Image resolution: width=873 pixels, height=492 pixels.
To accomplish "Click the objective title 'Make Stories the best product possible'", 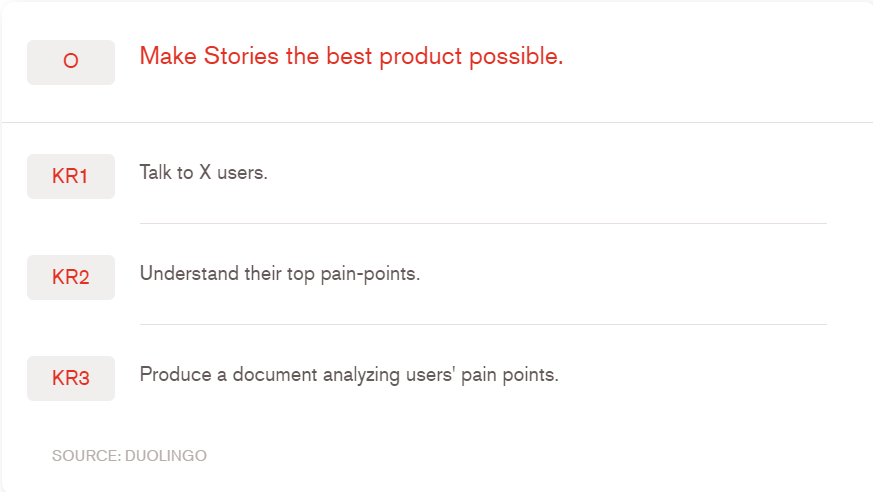I will pyautogui.click(x=351, y=56).
